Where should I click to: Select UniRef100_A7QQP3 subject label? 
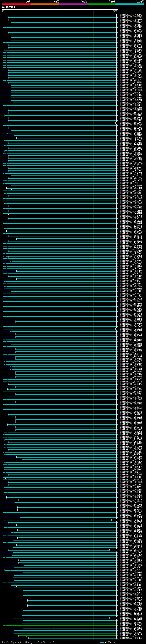click(x=131, y=37)
